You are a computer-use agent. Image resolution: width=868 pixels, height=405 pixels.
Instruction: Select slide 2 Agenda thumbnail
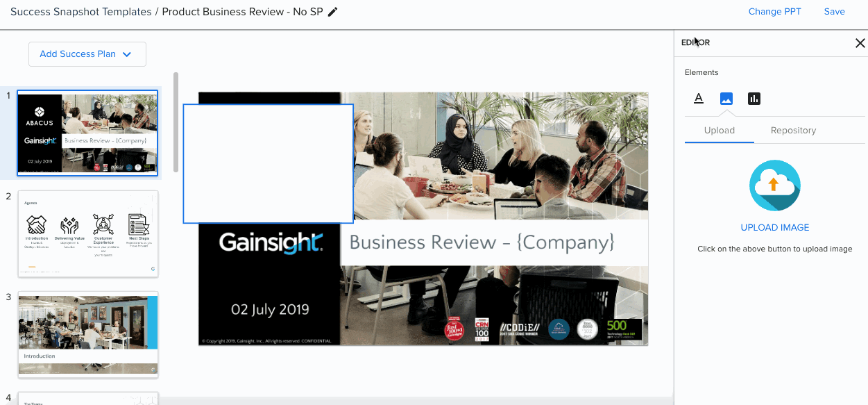[88, 233]
